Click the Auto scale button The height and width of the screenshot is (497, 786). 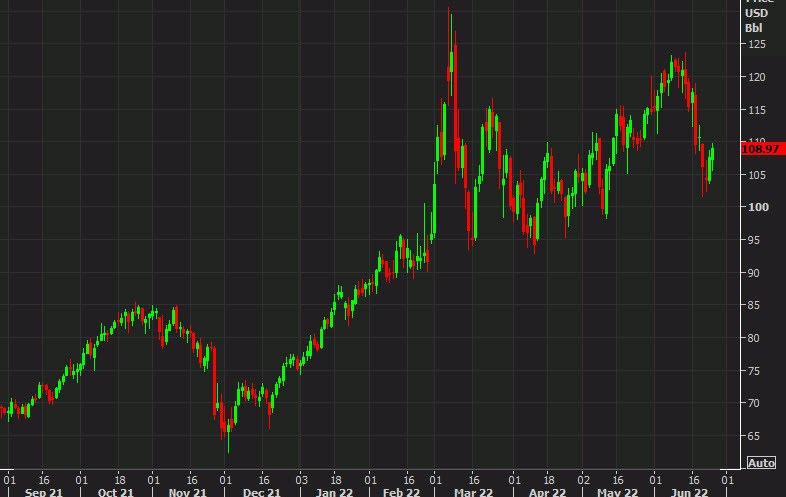coord(761,463)
